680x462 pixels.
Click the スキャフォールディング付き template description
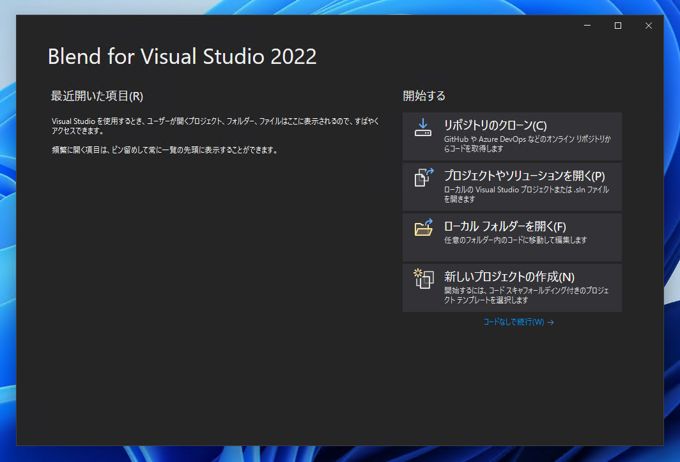[526, 295]
